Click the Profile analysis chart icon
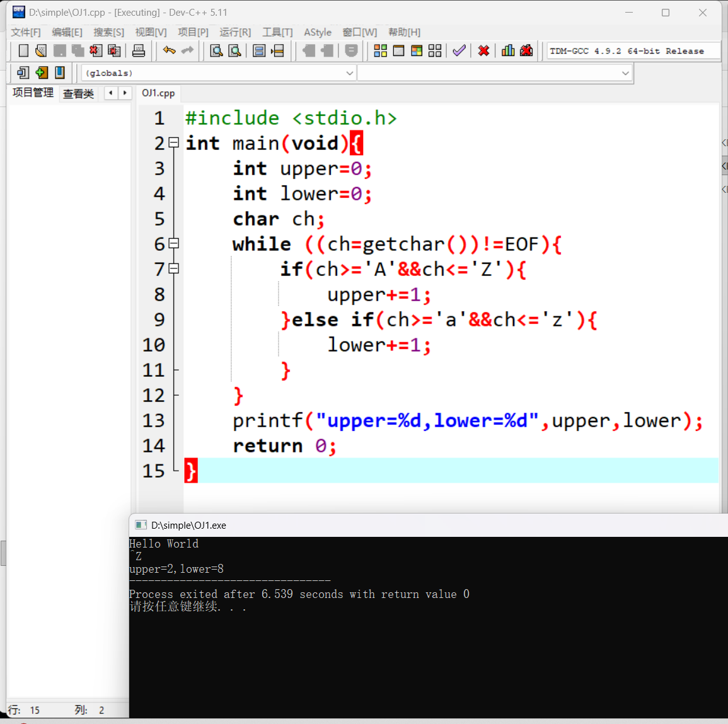This screenshot has width=728, height=724. [x=508, y=50]
